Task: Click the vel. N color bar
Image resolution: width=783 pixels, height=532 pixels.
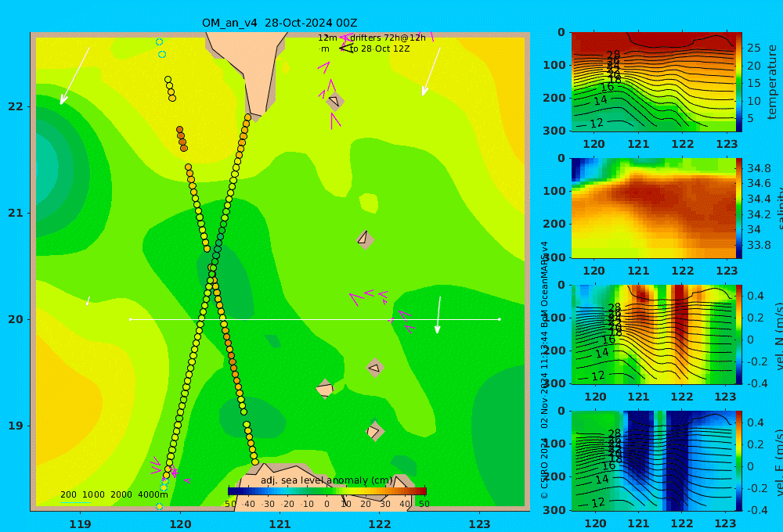Action: click(x=738, y=334)
